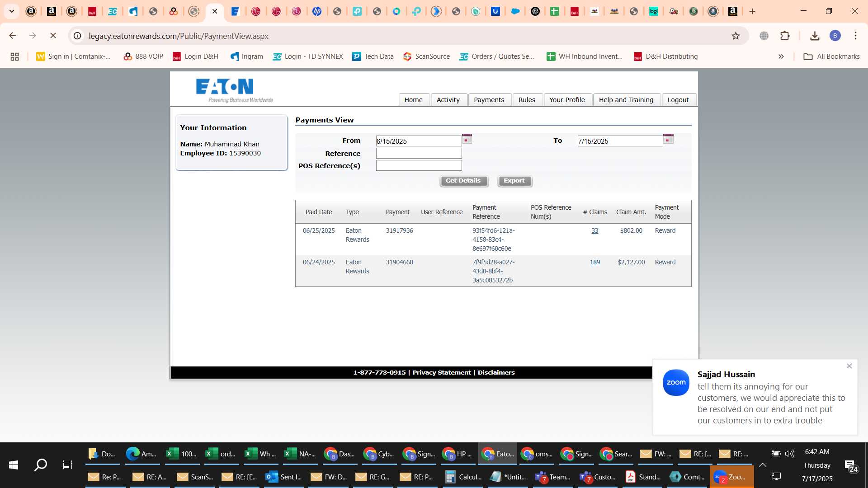This screenshot has width=868, height=488.
Task: Open the 33 claims link
Action: (x=595, y=230)
